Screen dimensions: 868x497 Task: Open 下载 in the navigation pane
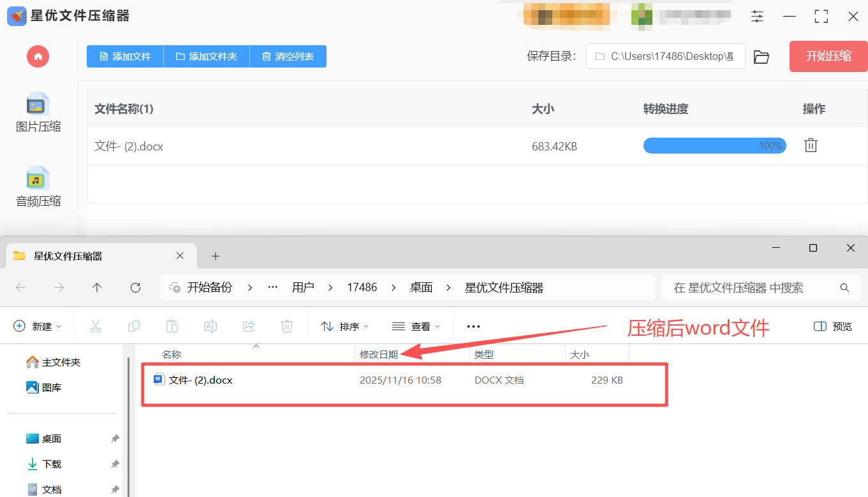(x=44, y=464)
